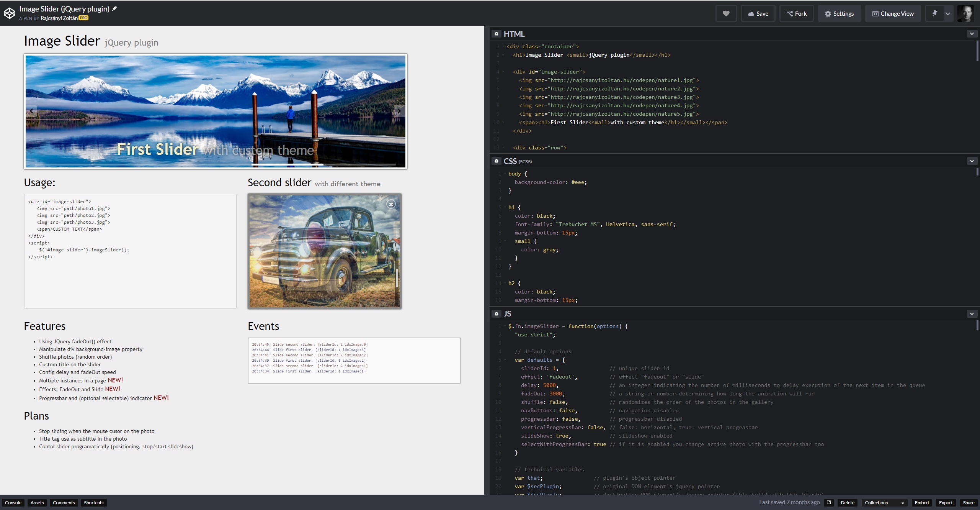Click the first slider mountain lake image
This screenshot has height=510, width=980.
click(216, 112)
